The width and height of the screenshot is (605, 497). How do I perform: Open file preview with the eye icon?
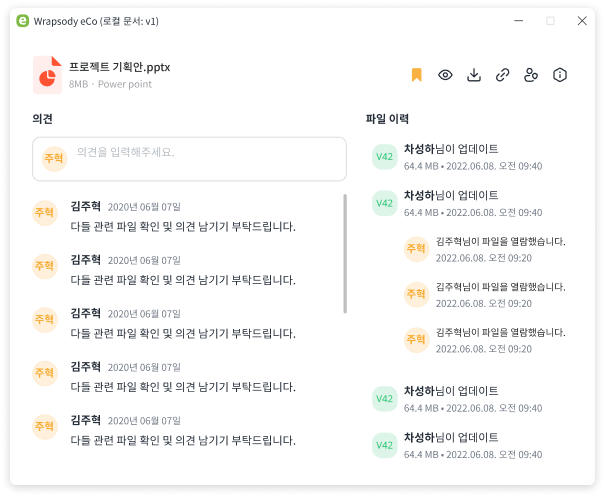click(445, 75)
